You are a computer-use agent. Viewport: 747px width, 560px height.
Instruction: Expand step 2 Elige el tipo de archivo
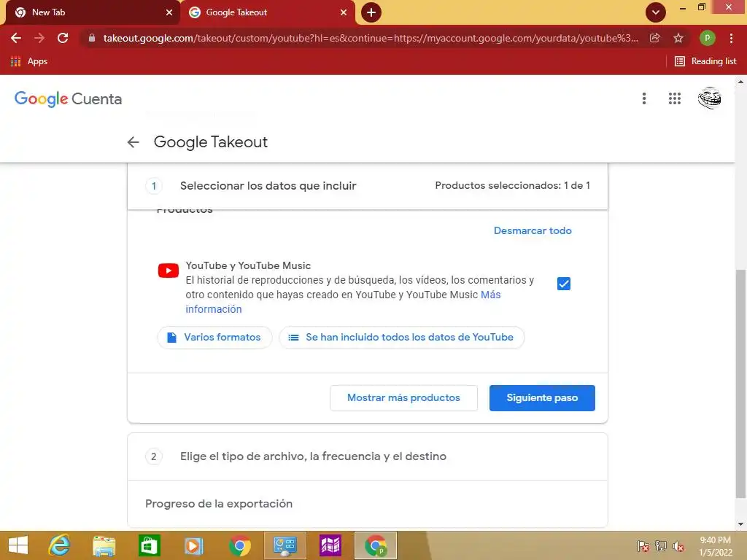368,456
